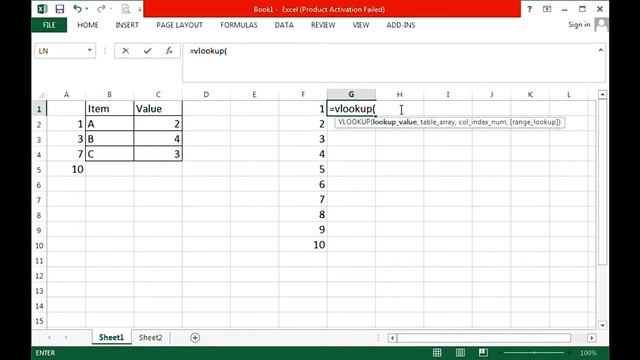Open Excel Help question mark
Image resolution: width=640 pixels, height=360 pixels.
[529, 9]
